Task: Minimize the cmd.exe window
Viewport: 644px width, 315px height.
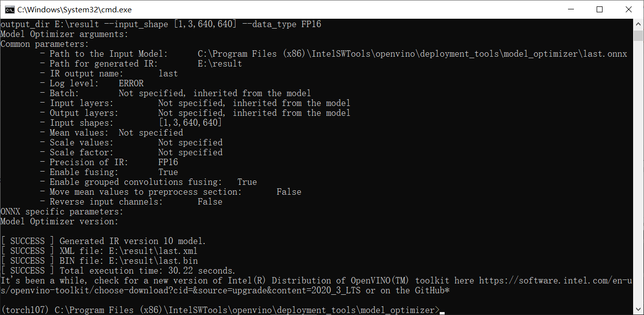Action: click(x=573, y=9)
